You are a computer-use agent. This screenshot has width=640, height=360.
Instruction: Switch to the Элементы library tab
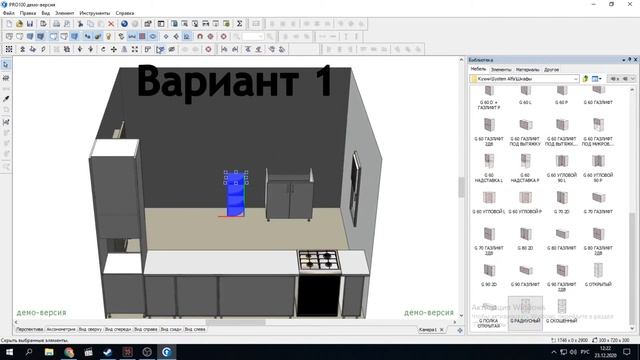click(501, 69)
